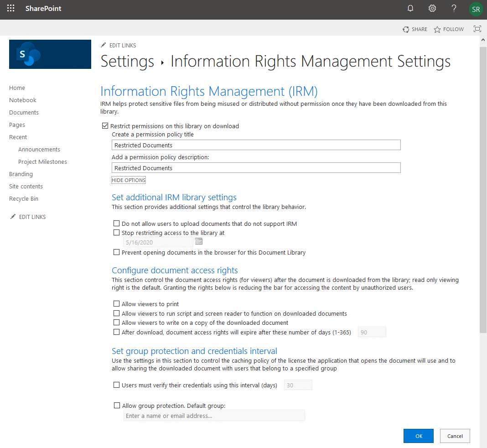Select the Stop restricting access date field
Screen dimensions: 487x448
pos(157,241)
